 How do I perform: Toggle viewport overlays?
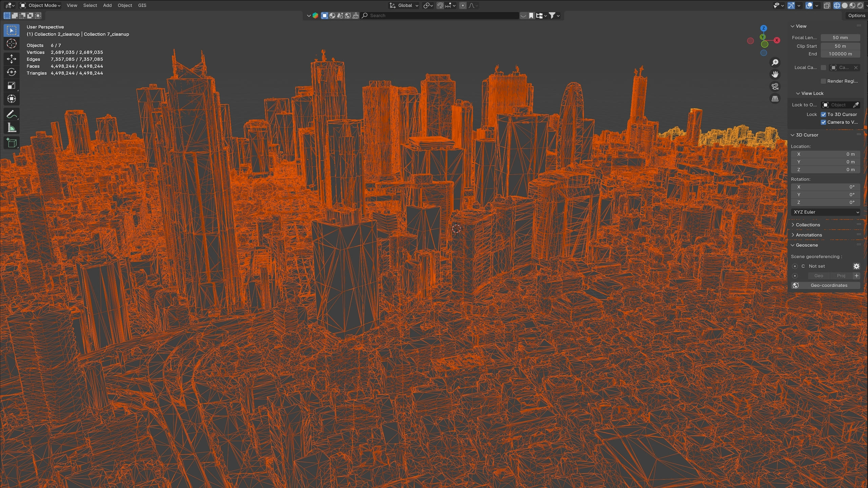coord(809,5)
